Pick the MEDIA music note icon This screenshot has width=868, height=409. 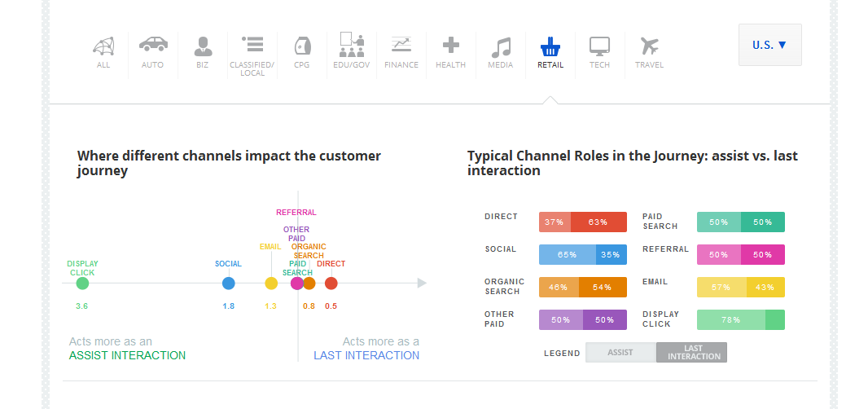(501, 46)
